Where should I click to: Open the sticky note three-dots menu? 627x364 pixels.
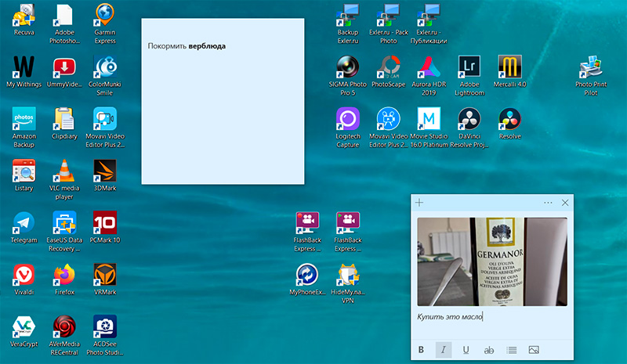[x=548, y=203]
